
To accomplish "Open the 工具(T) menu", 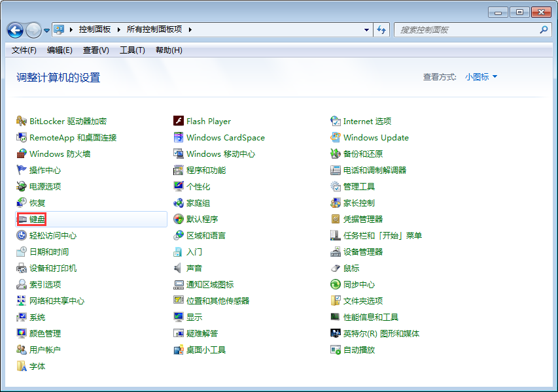I will (132, 50).
